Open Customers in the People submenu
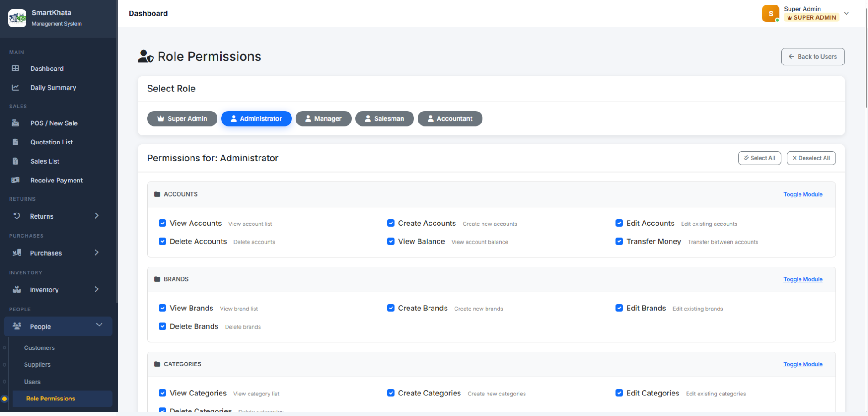The height and width of the screenshot is (416, 868). tap(39, 348)
